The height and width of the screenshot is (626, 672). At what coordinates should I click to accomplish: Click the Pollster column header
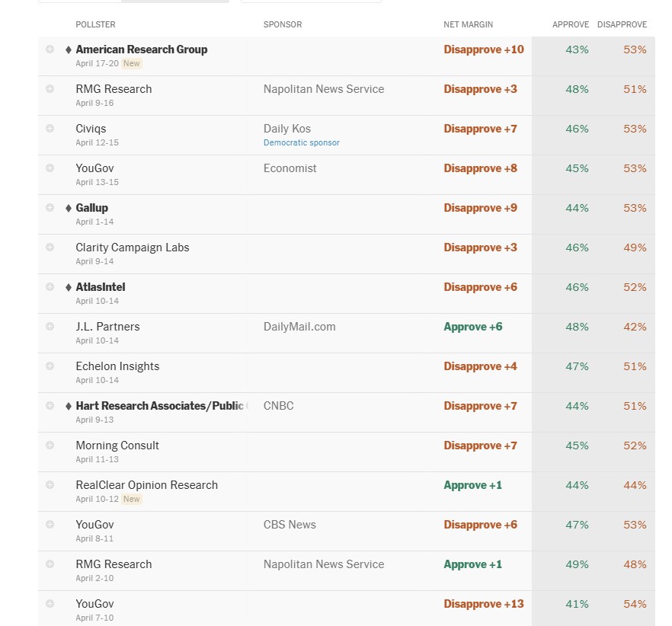(94, 24)
